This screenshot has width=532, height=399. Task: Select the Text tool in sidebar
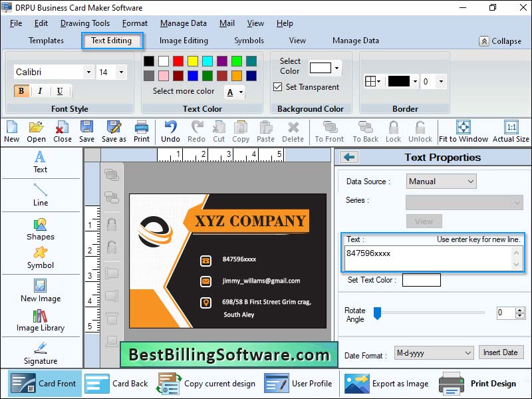pos(40,162)
